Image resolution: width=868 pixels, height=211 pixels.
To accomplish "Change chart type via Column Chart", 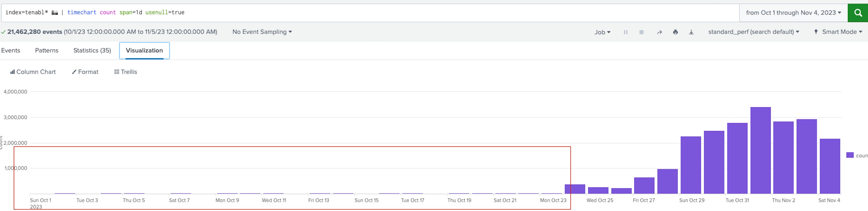I will pyautogui.click(x=33, y=72).
